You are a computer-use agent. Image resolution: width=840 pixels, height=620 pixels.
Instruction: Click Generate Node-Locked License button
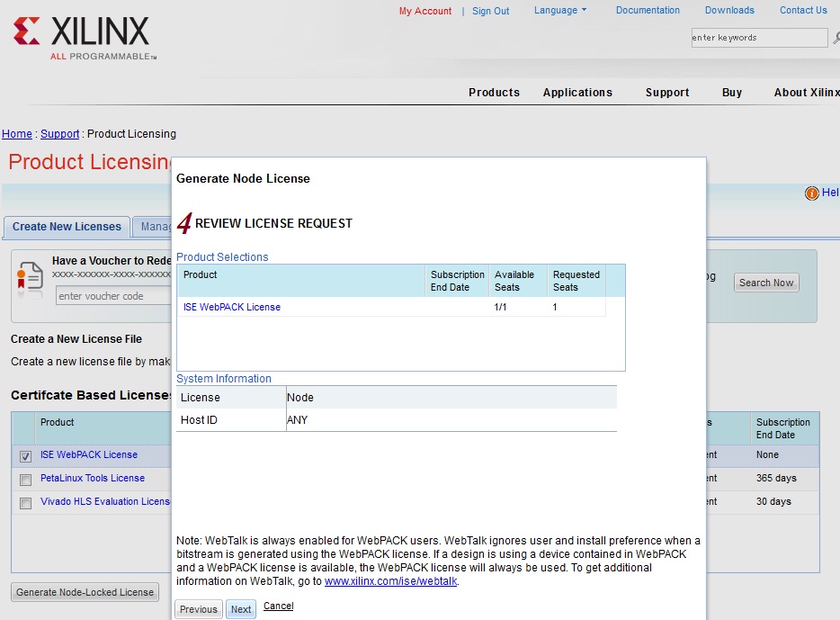[85, 592]
